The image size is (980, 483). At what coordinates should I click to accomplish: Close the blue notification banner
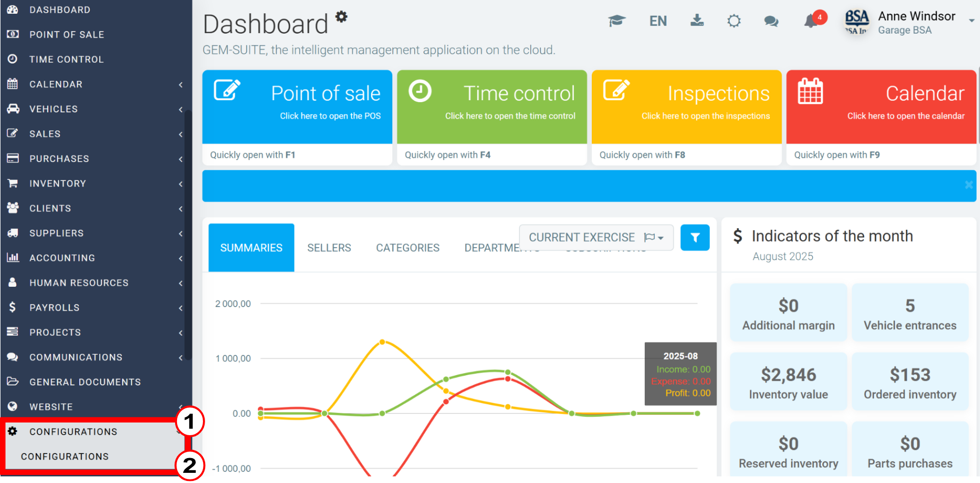click(x=969, y=185)
